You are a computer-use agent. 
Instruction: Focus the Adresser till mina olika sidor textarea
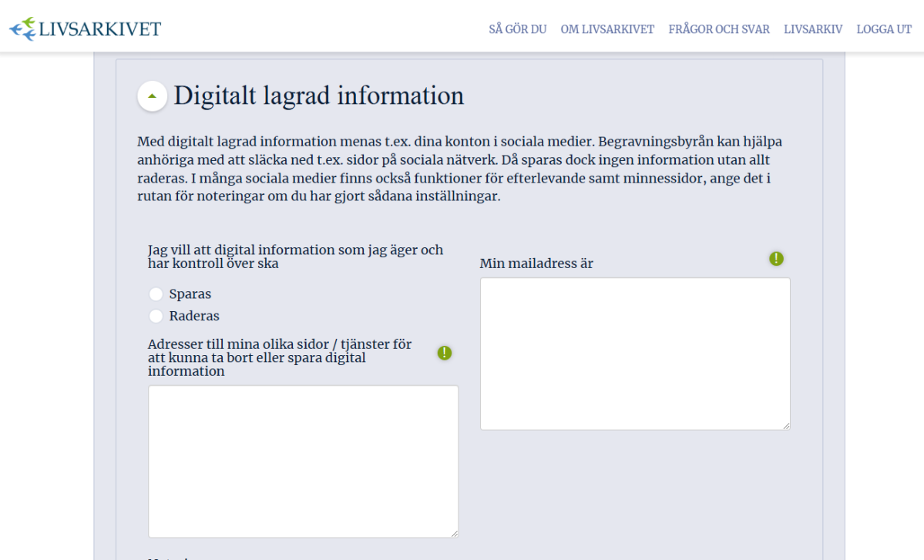tap(303, 461)
